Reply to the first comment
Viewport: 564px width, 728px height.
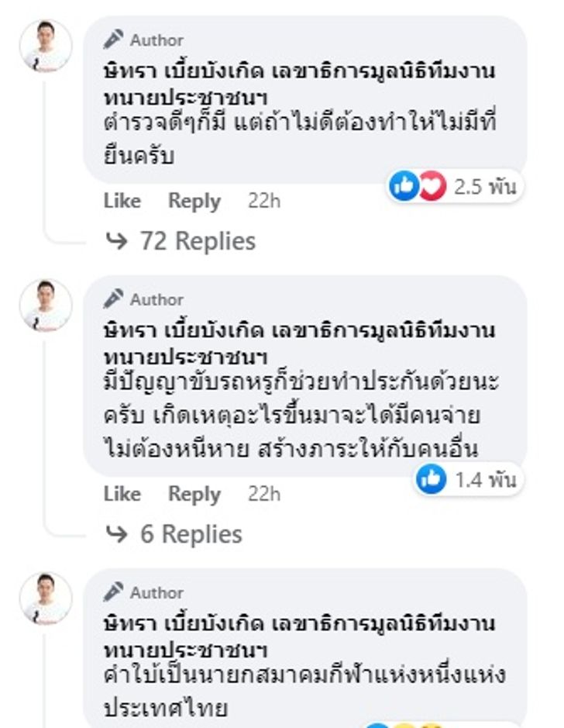(x=194, y=201)
